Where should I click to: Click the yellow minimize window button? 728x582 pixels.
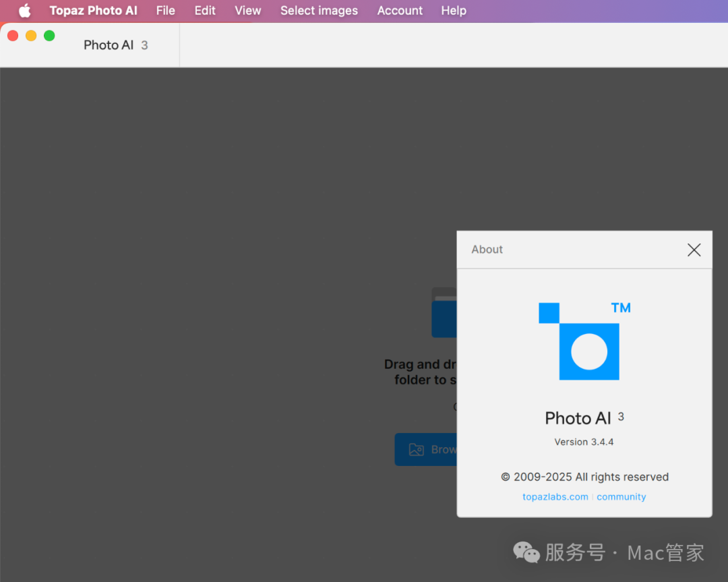pos(31,36)
